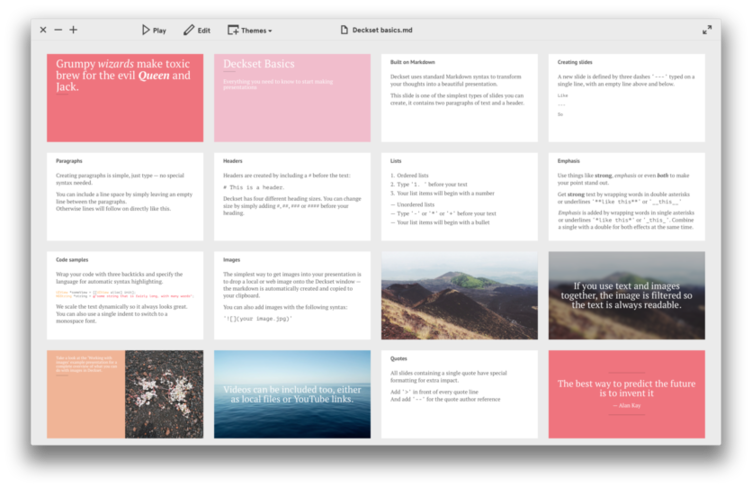Click the Play triangle icon

(146, 30)
